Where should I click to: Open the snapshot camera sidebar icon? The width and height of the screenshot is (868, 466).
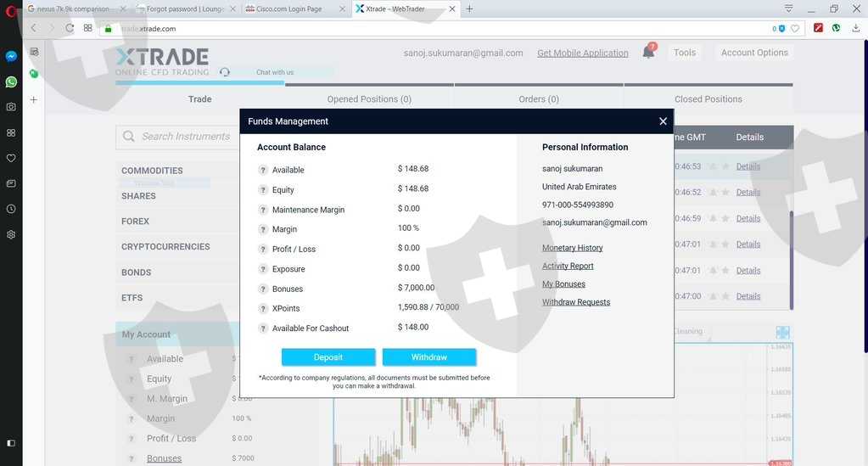click(11, 107)
